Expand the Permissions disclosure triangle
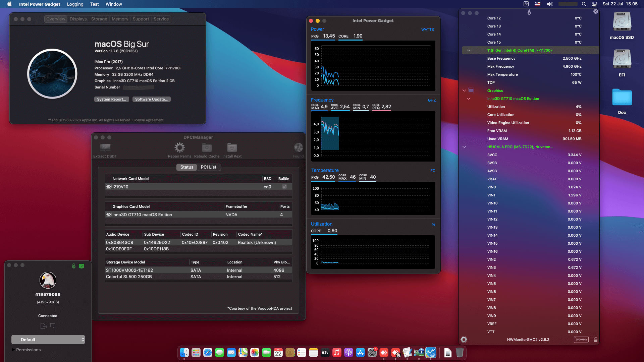The height and width of the screenshot is (362, 644). pos(13,350)
